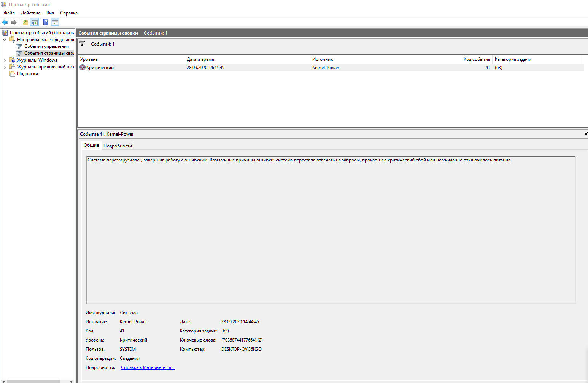This screenshot has height=383, width=588.
Task: Click the (63) task category cell in list
Action: pos(499,67)
